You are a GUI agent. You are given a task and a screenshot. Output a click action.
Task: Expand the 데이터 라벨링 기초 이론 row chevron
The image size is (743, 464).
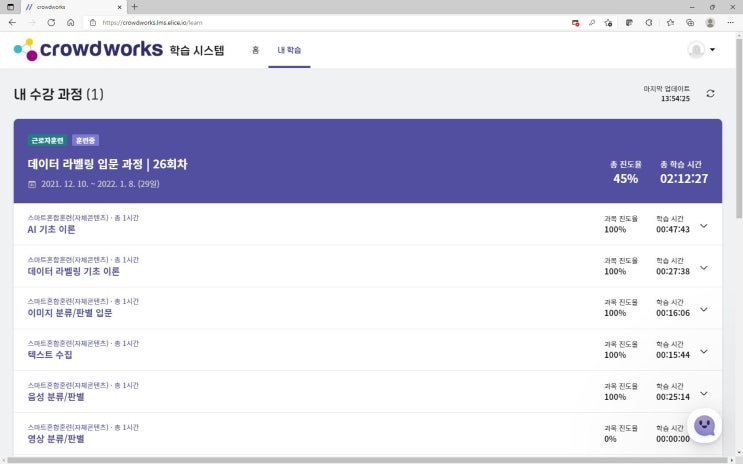pos(704,268)
